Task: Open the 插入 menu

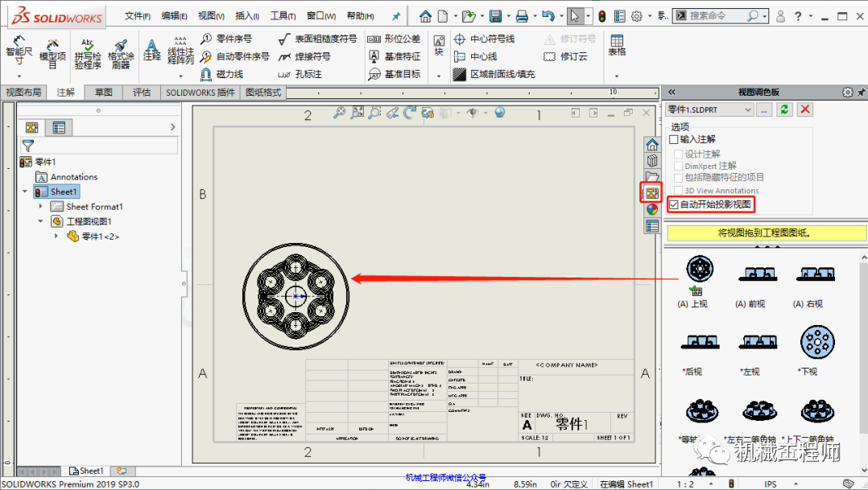Action: click(x=246, y=14)
